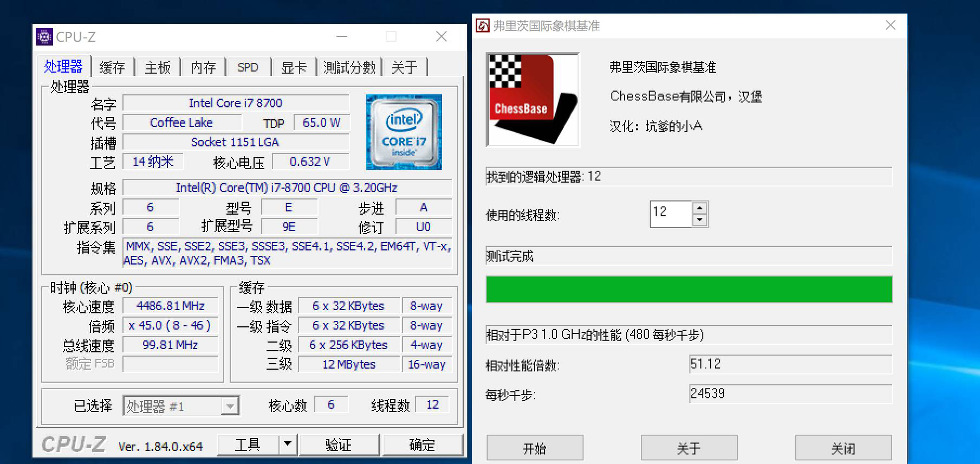Click the TDP value 65.0 W
Viewport: 980px width, 464px height.
322,123
